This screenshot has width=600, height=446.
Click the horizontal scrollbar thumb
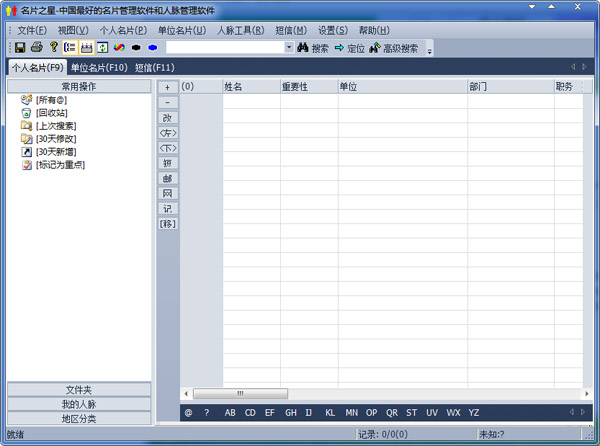coord(240,394)
